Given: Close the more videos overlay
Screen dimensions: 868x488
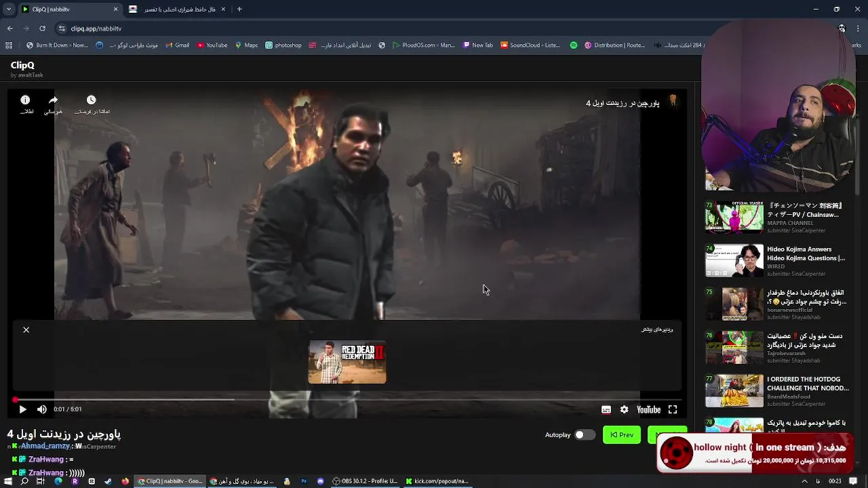Looking at the screenshot, I should [x=26, y=330].
